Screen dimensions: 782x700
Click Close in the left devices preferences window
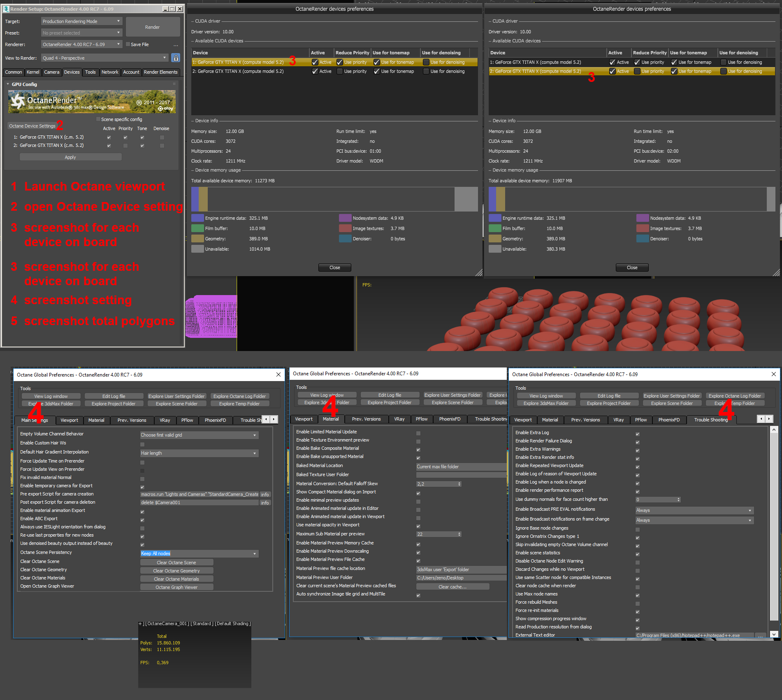tap(335, 267)
